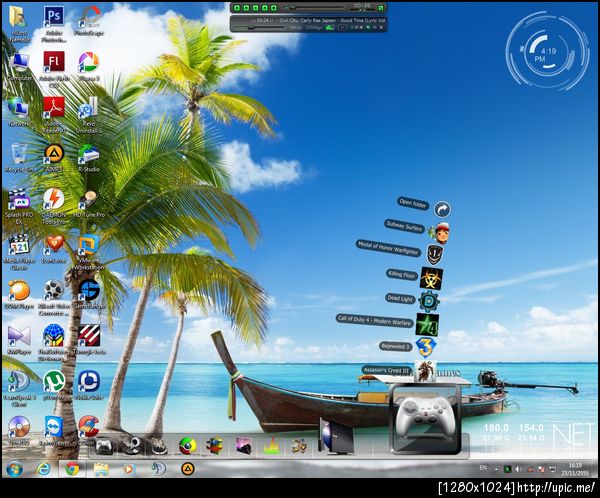Click the 4:19 PM circular clock widget
600x498 pixels.
pos(548,51)
